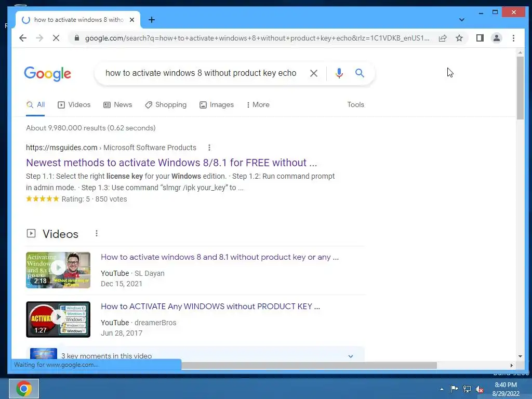532x399 pixels.
Task: Open the search Tools button
Action: 355,104
